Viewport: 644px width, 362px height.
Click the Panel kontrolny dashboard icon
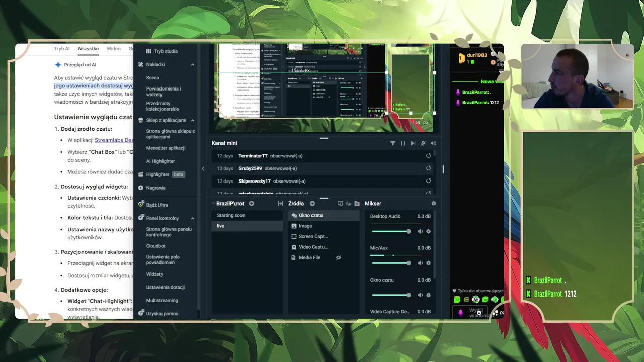[141, 218]
